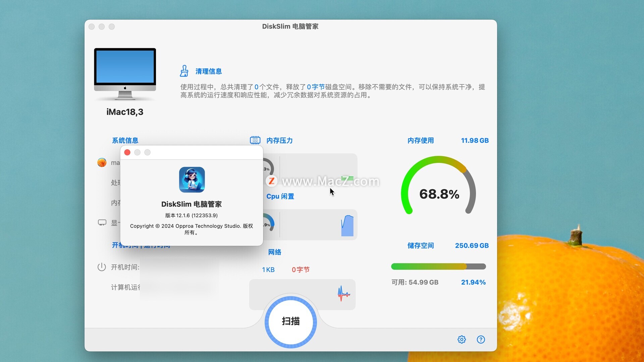The image size is (644, 362).
Task: Open help with the question mark icon
Action: point(481,340)
